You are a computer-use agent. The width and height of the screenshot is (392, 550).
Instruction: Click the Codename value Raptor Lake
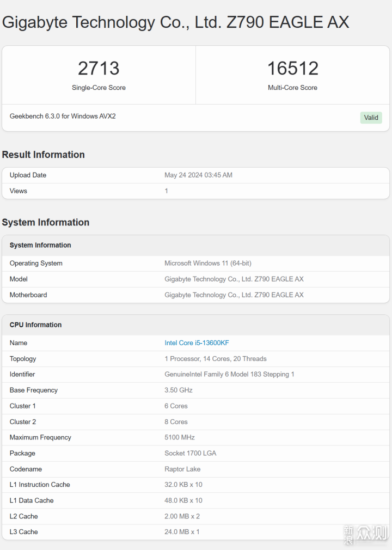point(182,469)
